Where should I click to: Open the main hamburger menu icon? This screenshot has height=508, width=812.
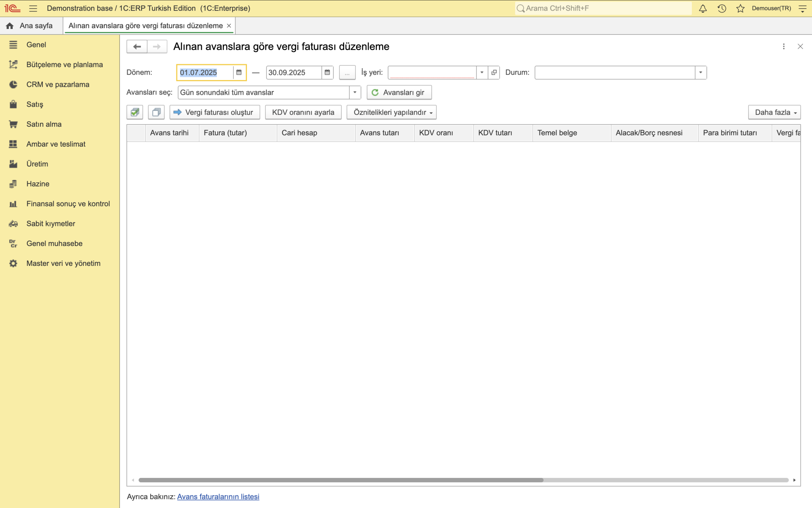[33, 8]
